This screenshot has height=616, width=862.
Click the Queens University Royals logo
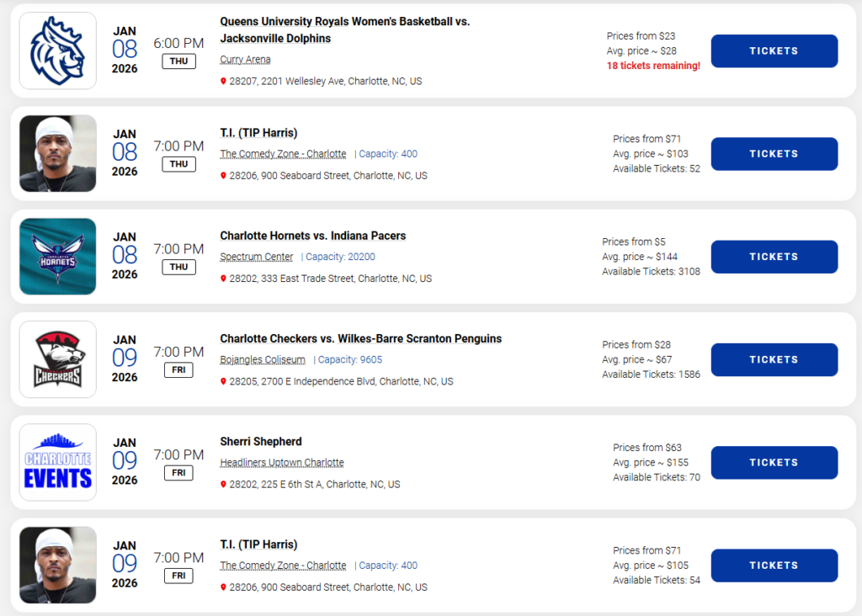57,50
